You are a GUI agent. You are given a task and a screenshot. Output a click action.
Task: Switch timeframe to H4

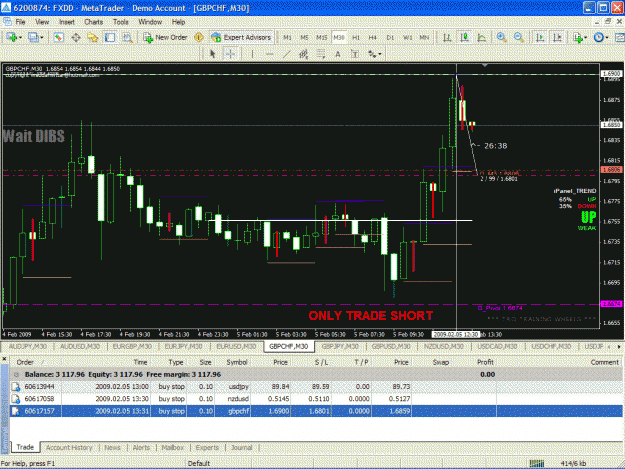[x=373, y=37]
